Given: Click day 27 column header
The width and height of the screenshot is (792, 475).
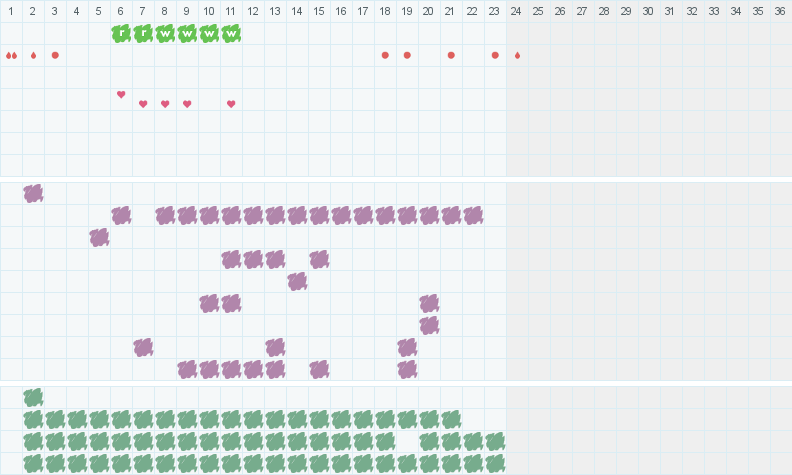Looking at the screenshot, I should click(583, 11).
